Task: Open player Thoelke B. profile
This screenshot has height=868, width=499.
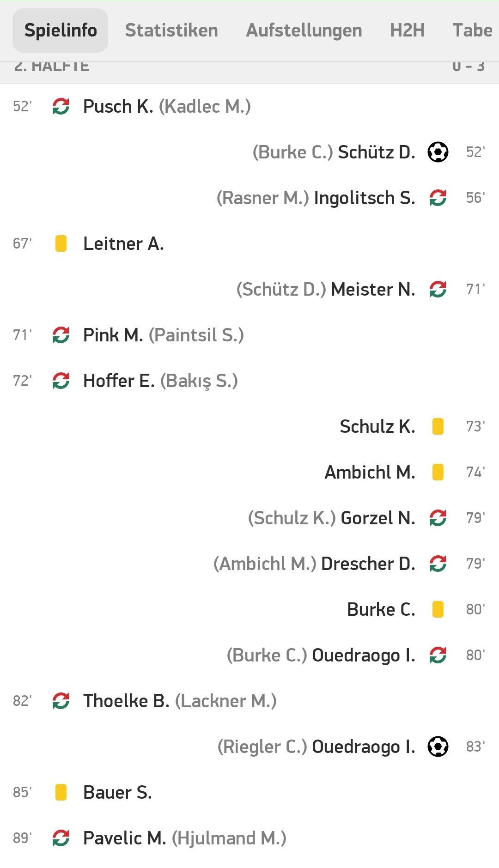Action: 127,701
